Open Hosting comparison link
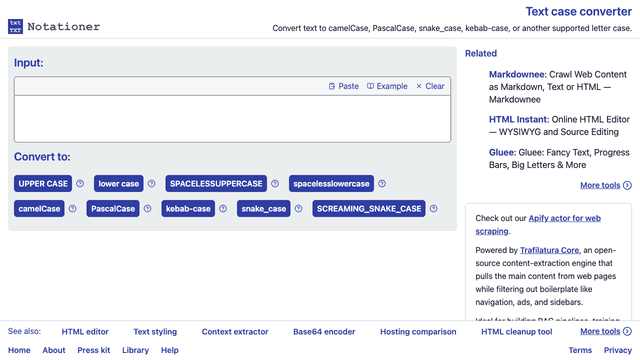This screenshot has height=360, width=640. coord(418,332)
